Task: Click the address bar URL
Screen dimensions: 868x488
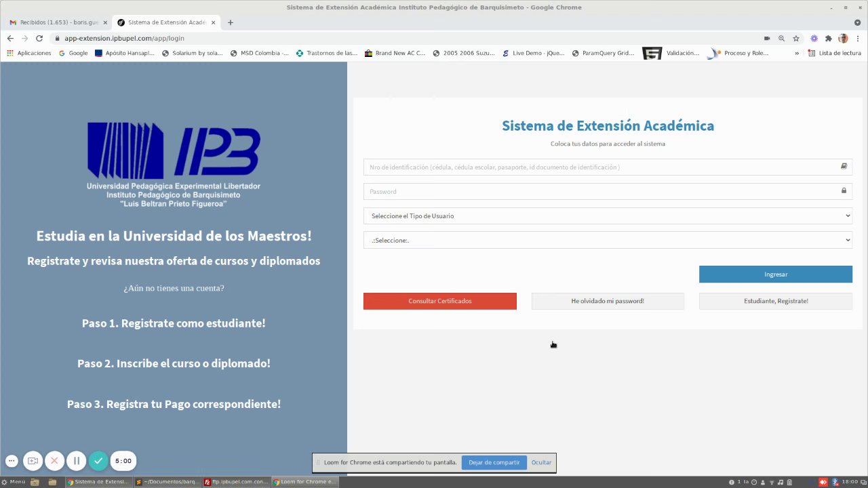Action: coord(124,39)
